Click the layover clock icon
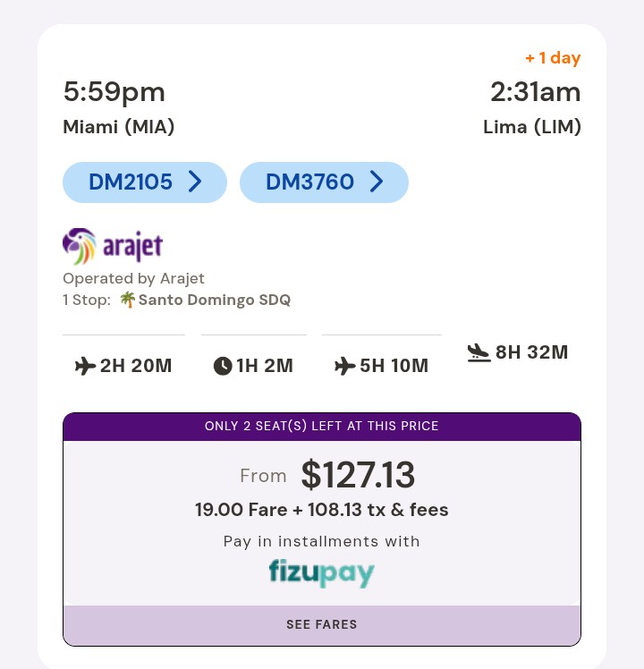 223,366
